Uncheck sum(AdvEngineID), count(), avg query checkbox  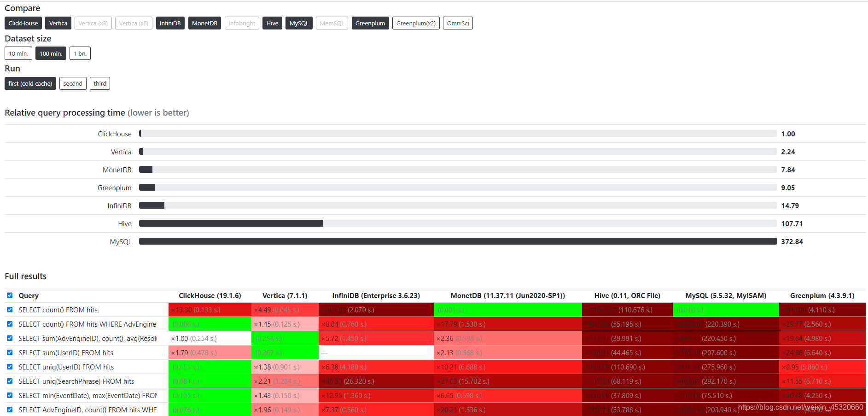tap(10, 338)
